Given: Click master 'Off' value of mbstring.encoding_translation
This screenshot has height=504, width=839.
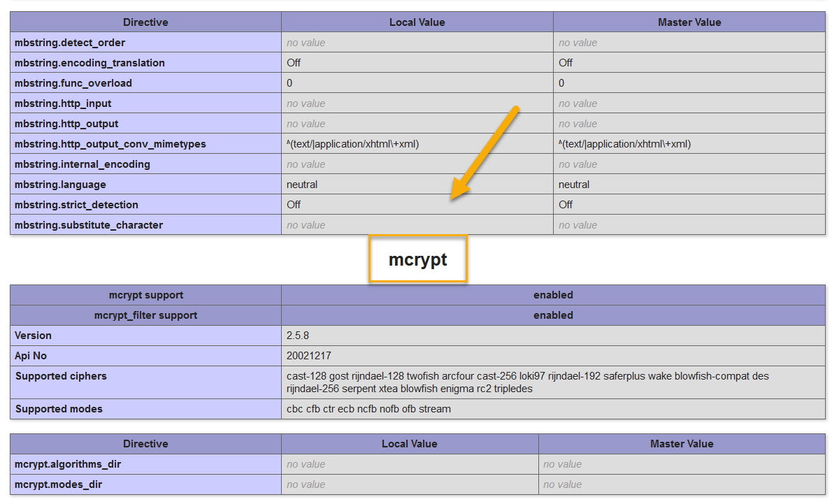Looking at the screenshot, I should coord(566,63).
